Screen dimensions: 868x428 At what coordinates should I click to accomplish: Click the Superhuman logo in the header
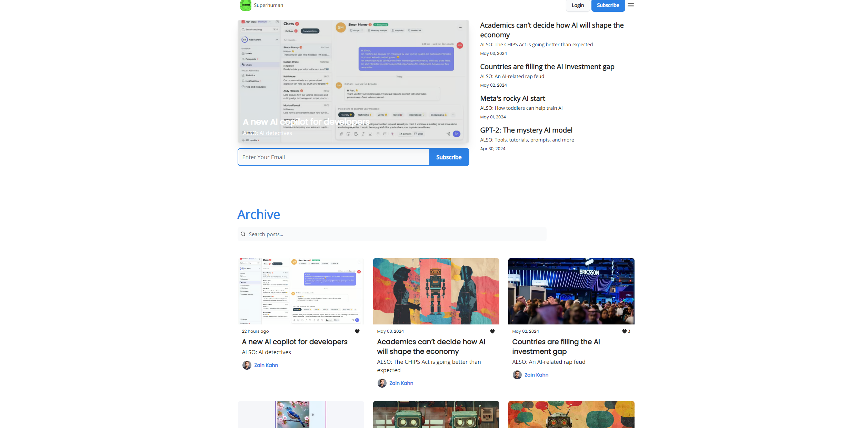pos(246,5)
